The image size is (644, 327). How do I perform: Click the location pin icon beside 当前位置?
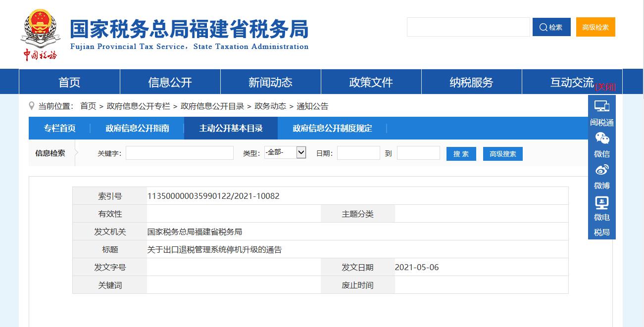pyautogui.click(x=31, y=105)
